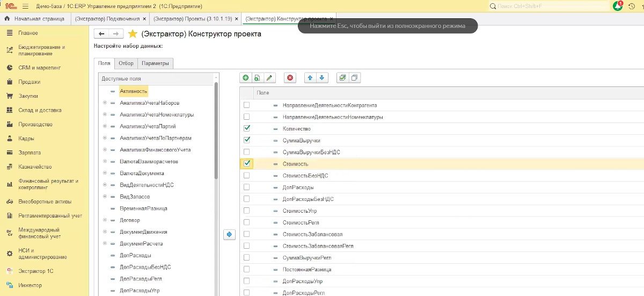644x296 pixels.
Task: Check the СуммаВыручкиБезНДС checkbox
Action: pos(247,152)
